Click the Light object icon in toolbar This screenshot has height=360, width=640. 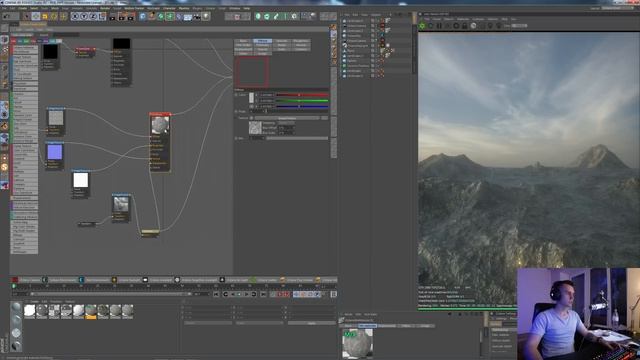click(206, 16)
